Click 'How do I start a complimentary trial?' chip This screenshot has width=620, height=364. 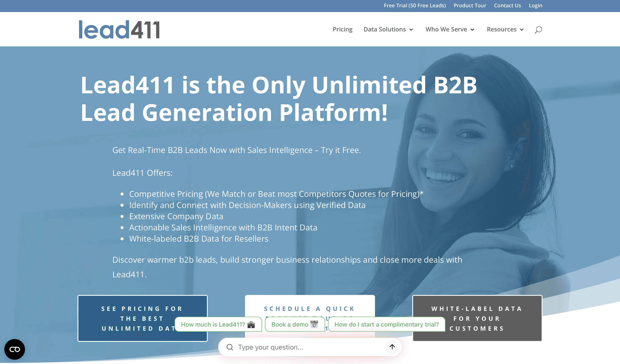387,324
